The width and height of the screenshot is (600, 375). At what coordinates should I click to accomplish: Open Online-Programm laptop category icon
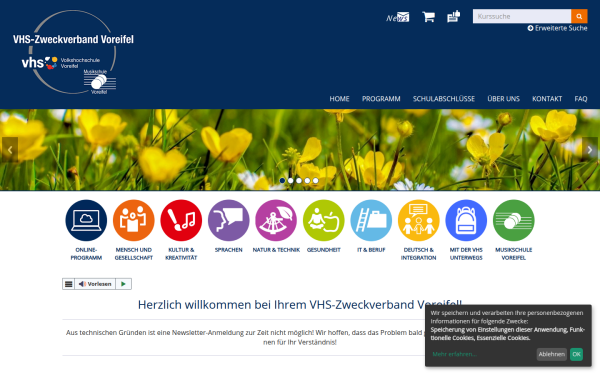86,220
